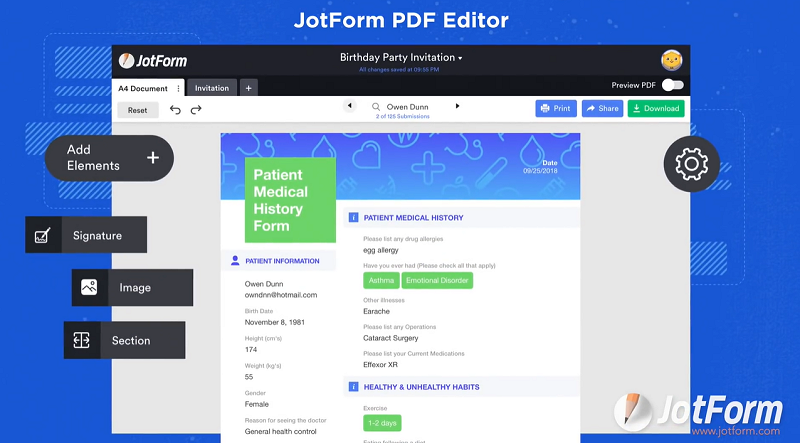Select the egg allergy answer
The width and height of the screenshot is (800, 443).
pyautogui.click(x=381, y=250)
